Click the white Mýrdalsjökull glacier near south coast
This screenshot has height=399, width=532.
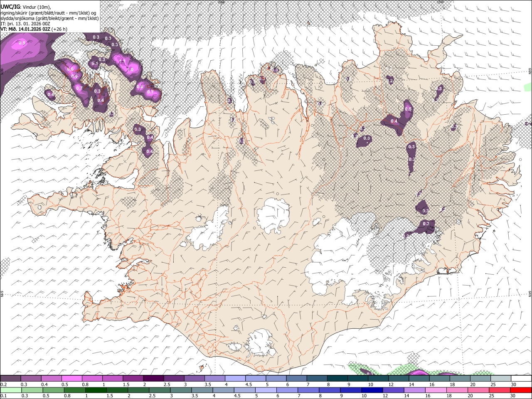(x=261, y=343)
